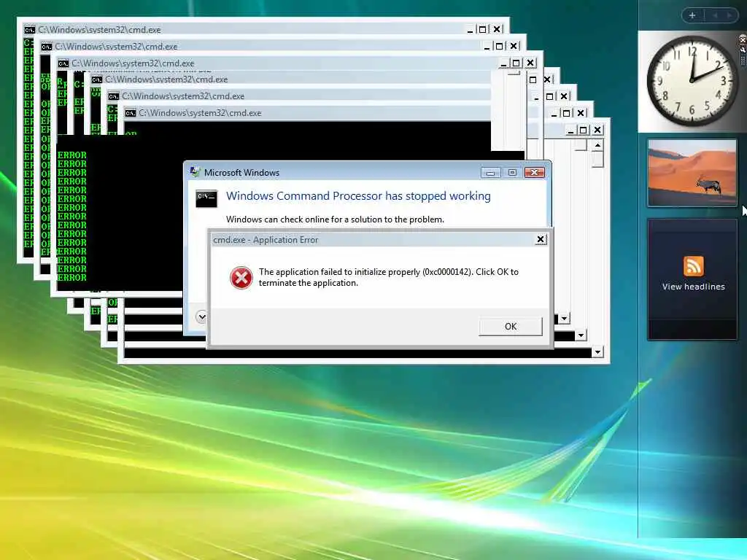Click OK in the Application Error dialog
747x560 pixels.
[510, 326]
